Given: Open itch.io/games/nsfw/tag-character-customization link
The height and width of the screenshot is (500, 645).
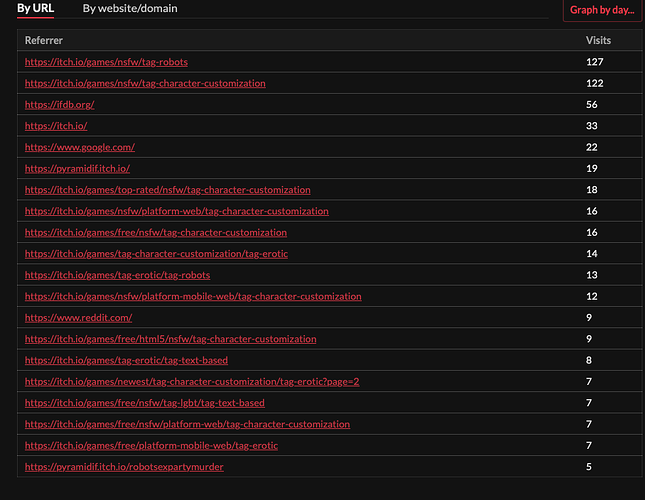Looking at the screenshot, I should (145, 83).
